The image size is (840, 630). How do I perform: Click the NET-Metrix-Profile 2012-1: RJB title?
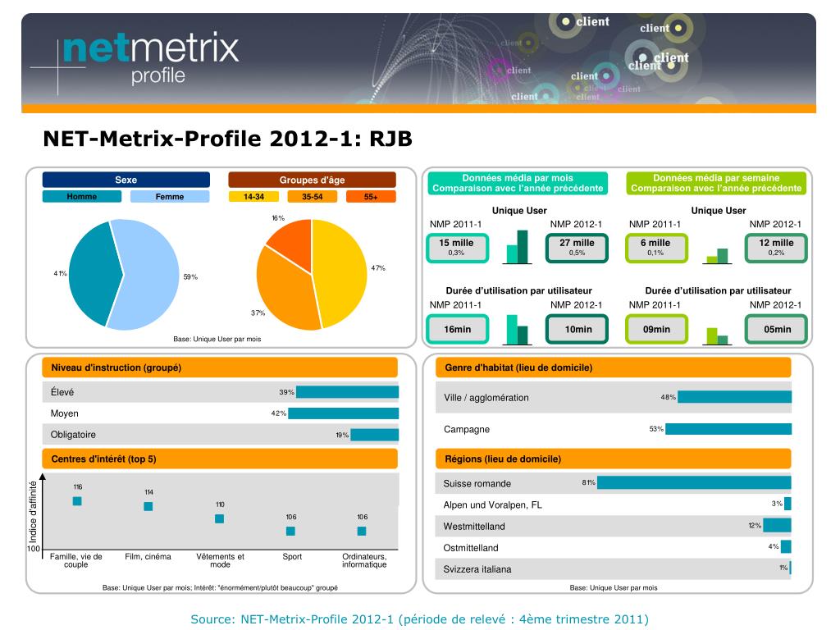[x=228, y=139]
